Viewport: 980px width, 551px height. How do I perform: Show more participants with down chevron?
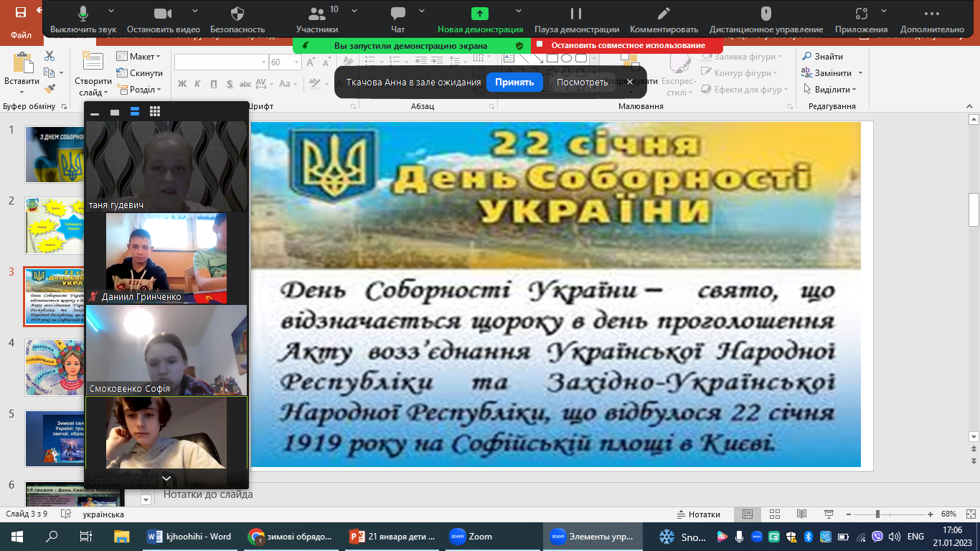coord(166,479)
